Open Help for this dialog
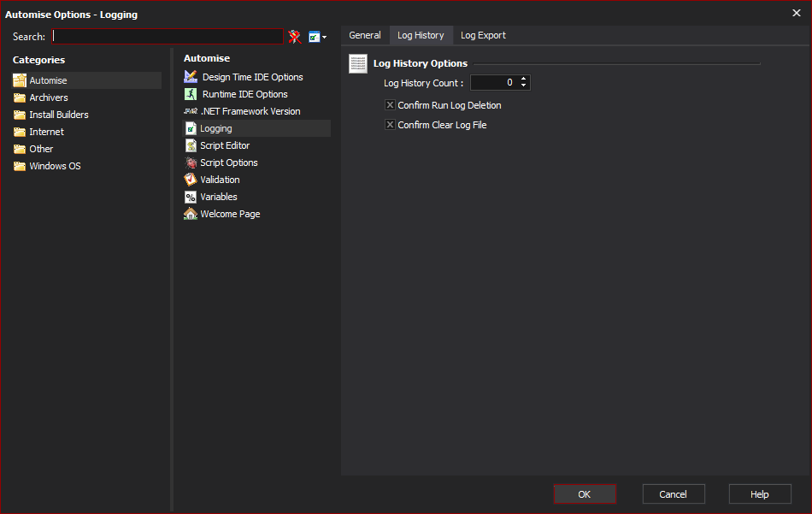The image size is (812, 514). 760,493
